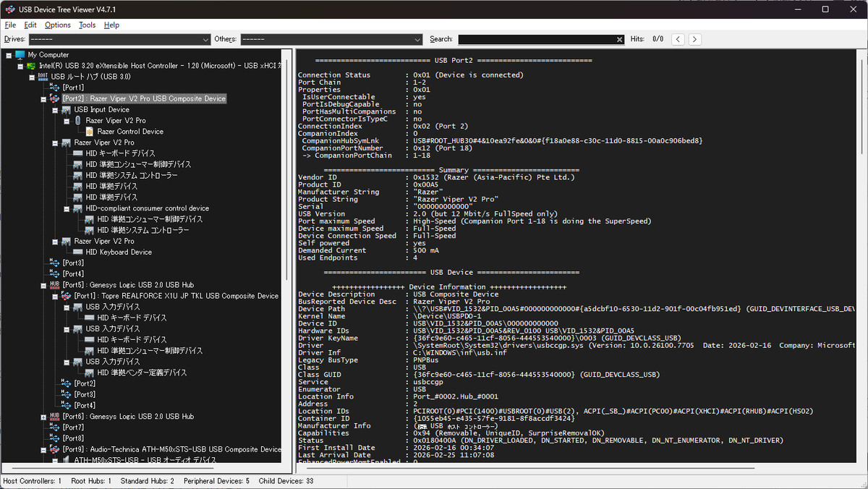This screenshot has height=489, width=868.
Task: Click the keyboard icon of HID Keyboard Device
Action: coord(77,252)
